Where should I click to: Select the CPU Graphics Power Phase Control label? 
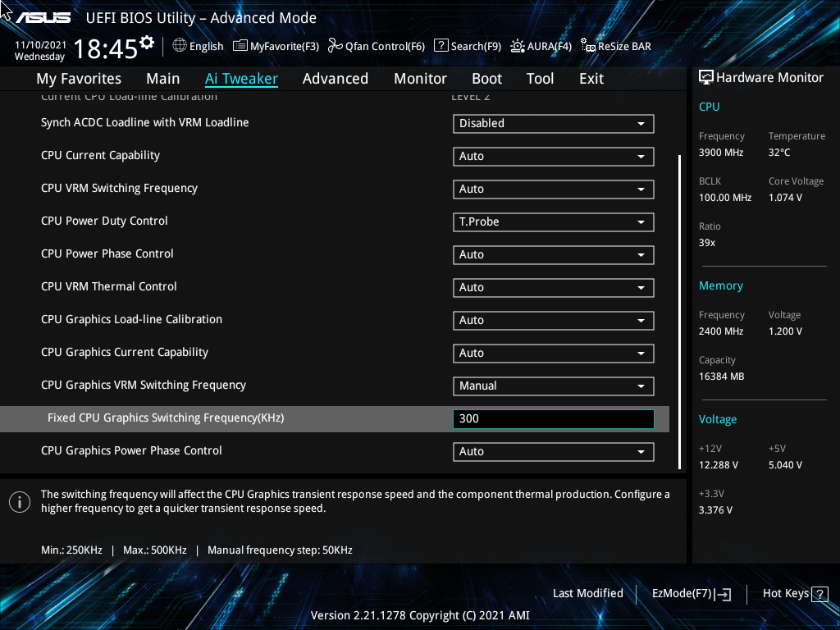(x=131, y=450)
